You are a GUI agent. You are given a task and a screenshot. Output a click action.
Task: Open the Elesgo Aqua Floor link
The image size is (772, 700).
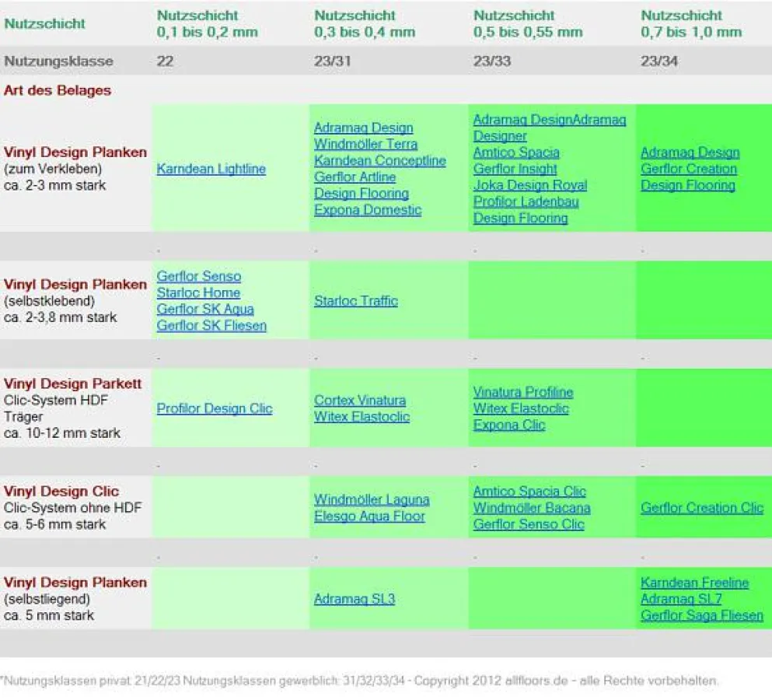point(369,516)
